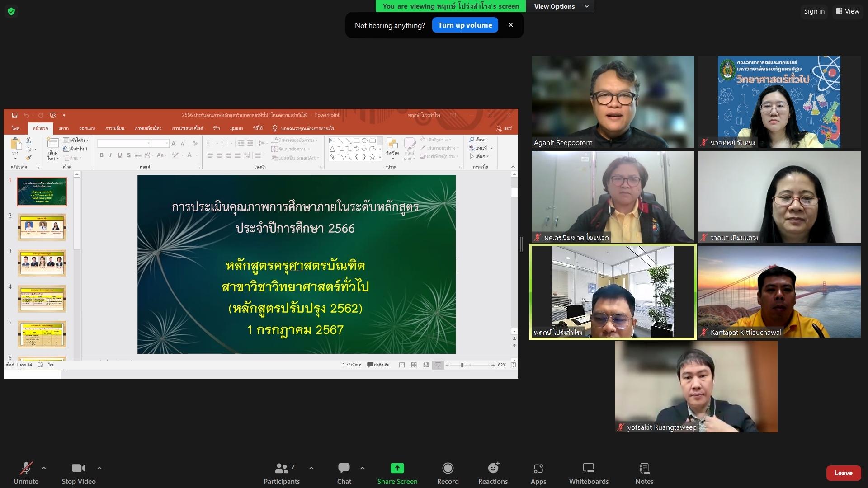Click the Turn up volume button
The height and width of the screenshot is (488, 868).
point(465,25)
